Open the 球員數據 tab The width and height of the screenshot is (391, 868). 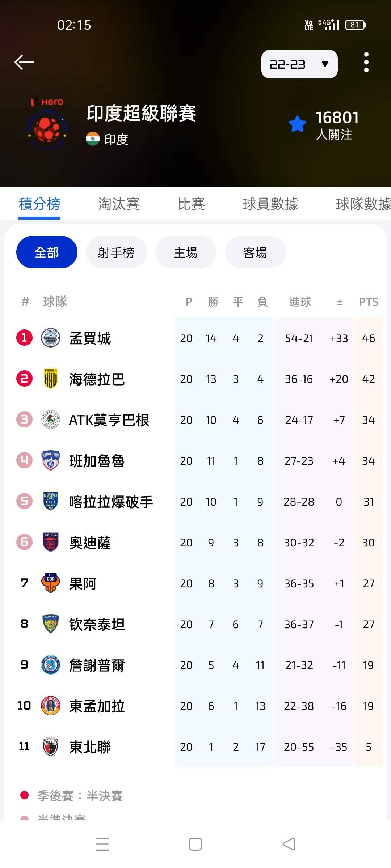(x=270, y=204)
